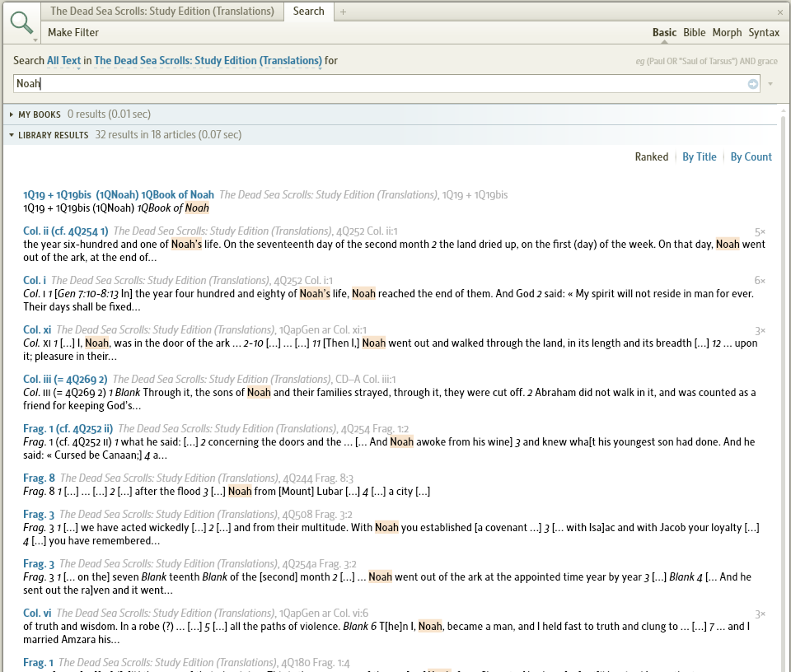Open the Col. i result from 4Q252

(x=35, y=280)
